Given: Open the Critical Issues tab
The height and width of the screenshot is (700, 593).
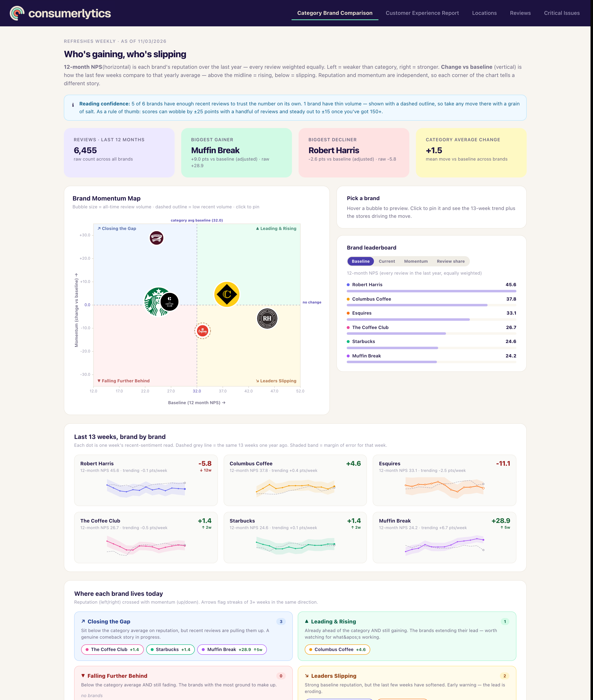Looking at the screenshot, I should (x=561, y=13).
